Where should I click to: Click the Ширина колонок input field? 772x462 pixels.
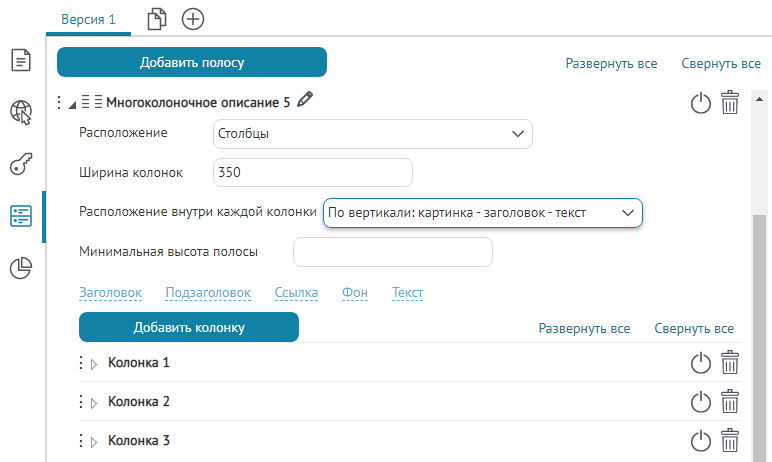(x=312, y=172)
